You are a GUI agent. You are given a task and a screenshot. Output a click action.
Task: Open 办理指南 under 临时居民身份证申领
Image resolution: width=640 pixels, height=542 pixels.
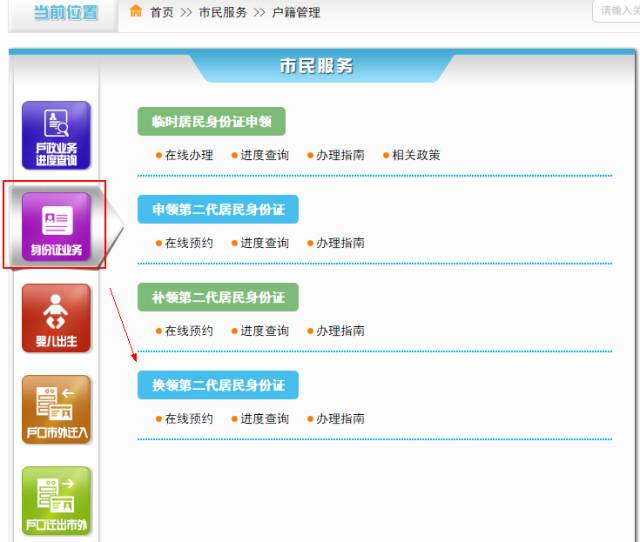[x=340, y=155]
